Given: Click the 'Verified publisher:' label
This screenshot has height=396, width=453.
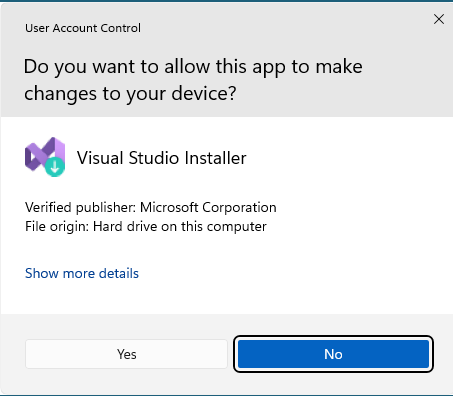Looking at the screenshot, I should [80, 207].
